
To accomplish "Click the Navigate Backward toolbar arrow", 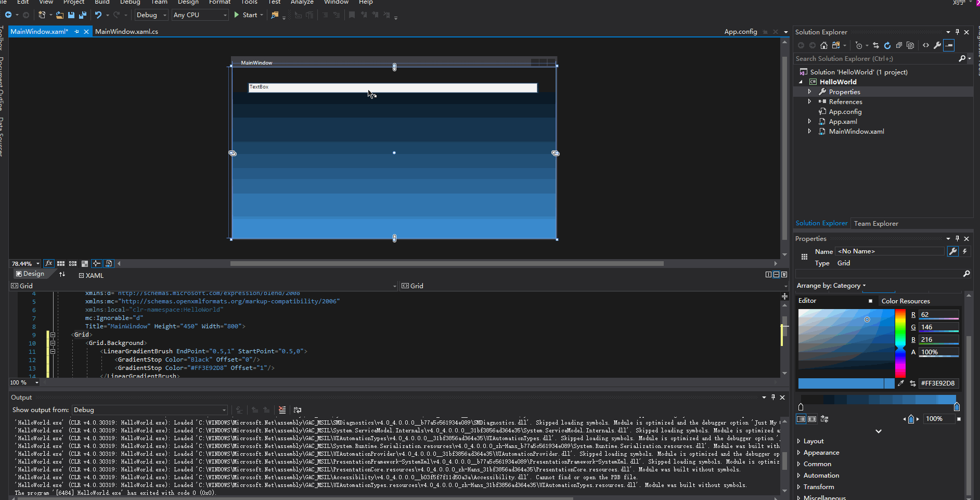I will (8, 15).
